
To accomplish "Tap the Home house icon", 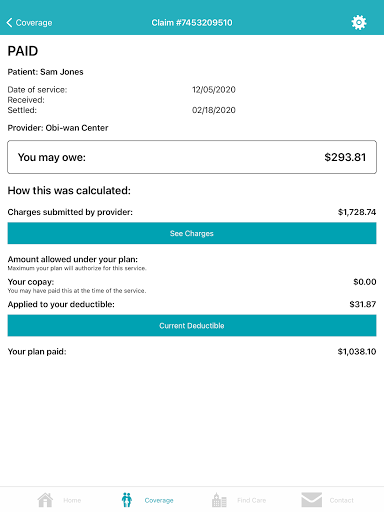I will pyautogui.click(x=45, y=500).
